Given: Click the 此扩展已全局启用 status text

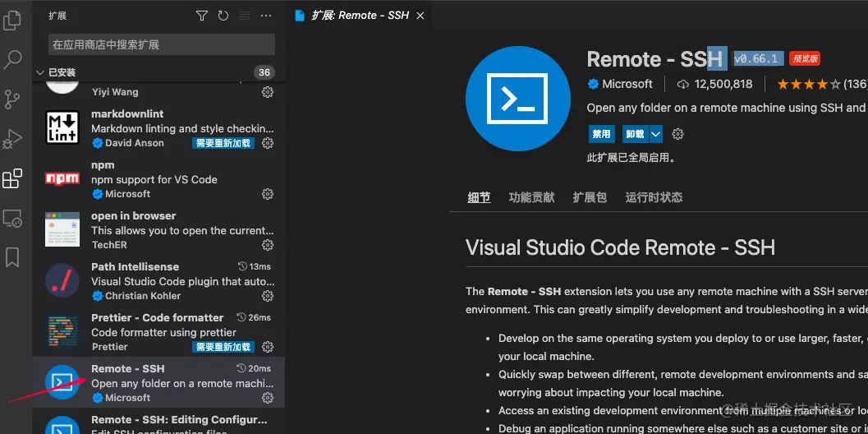Looking at the screenshot, I should (x=631, y=158).
